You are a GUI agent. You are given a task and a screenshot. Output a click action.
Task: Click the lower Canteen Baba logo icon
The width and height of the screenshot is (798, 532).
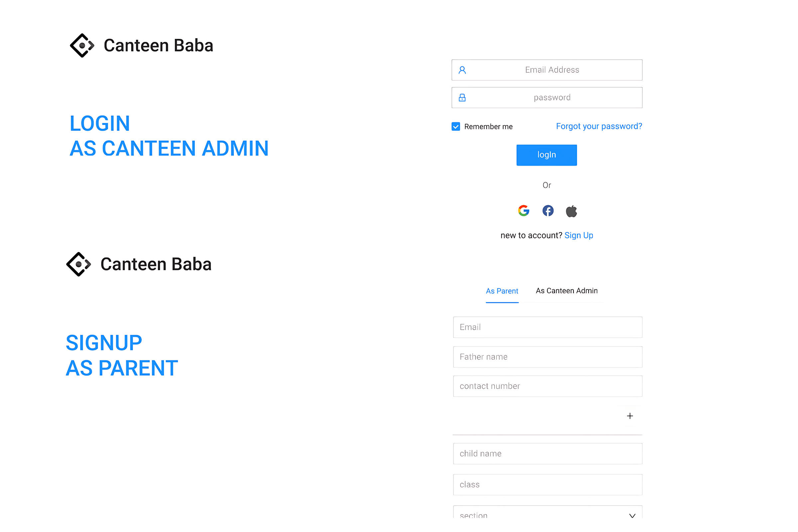coord(79,264)
